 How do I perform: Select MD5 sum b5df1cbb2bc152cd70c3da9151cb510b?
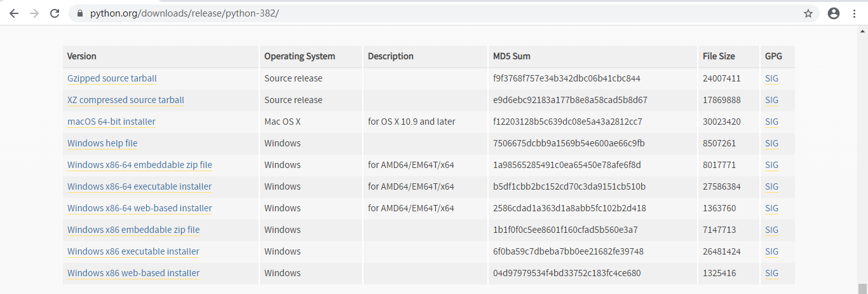569,186
